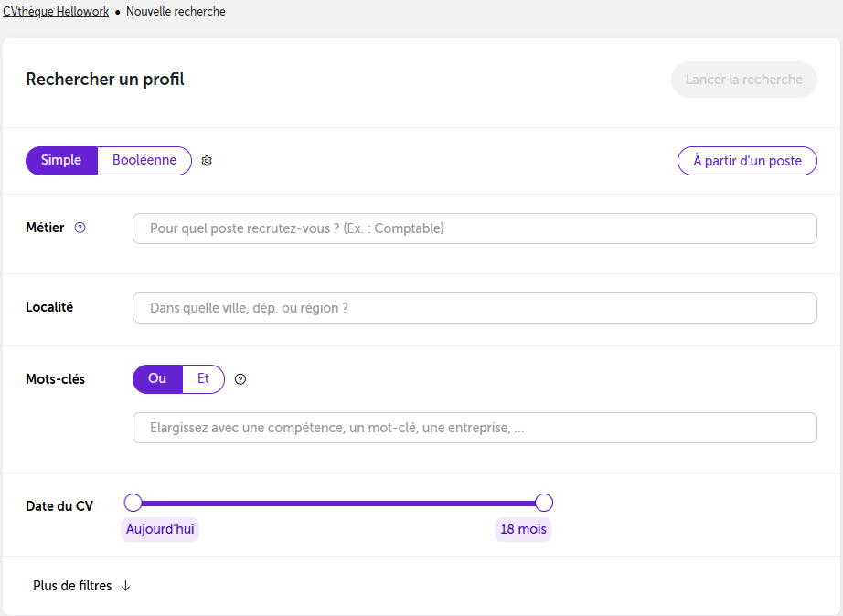Switch to Booléenne search mode
This screenshot has width=843, height=616.
144,160
